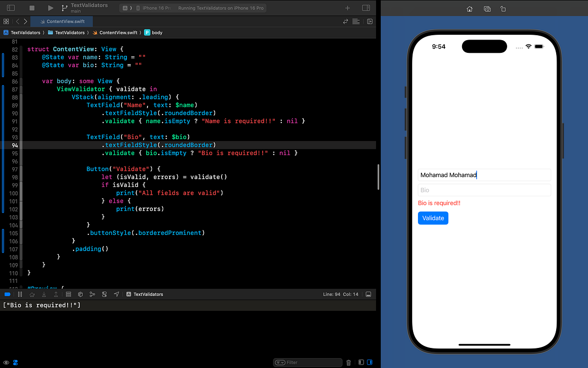Activate the View Memory Graph Hierarchy icon
The width and height of the screenshot is (588, 368).
click(x=92, y=294)
